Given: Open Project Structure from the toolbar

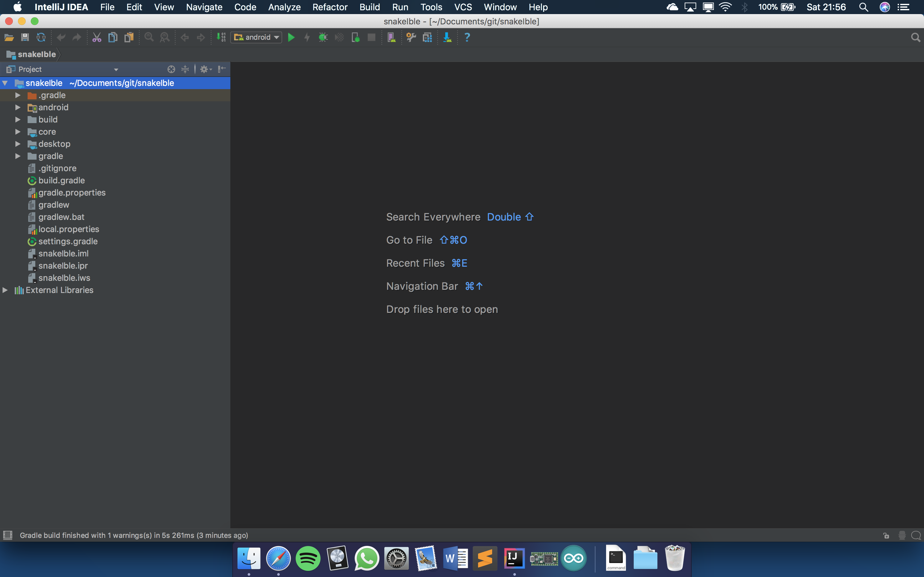Looking at the screenshot, I should (x=427, y=37).
